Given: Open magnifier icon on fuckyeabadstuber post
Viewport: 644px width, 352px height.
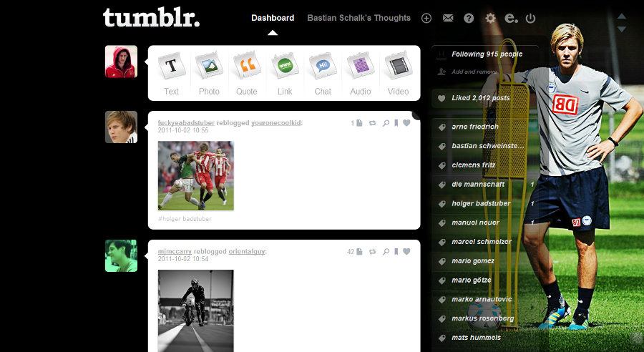Looking at the screenshot, I should (386, 123).
